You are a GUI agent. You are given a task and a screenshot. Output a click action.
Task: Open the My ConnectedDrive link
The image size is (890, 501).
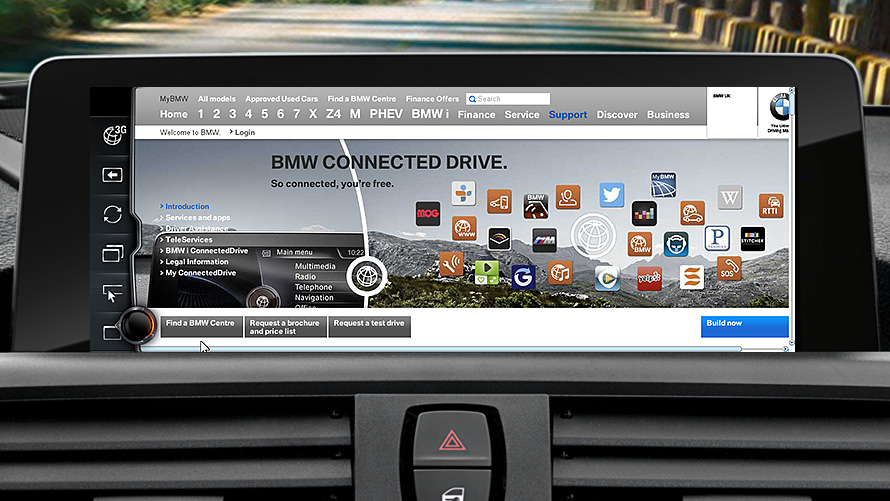coord(198,273)
